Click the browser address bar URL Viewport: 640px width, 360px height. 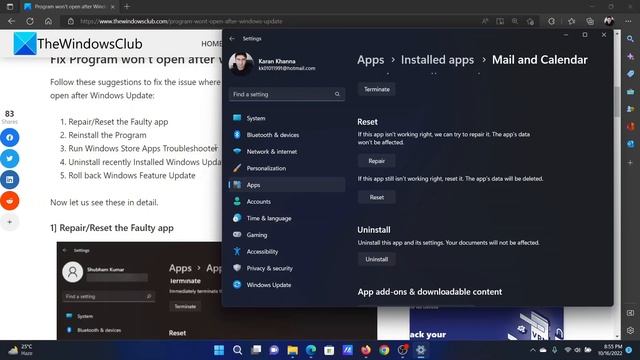tap(181, 21)
